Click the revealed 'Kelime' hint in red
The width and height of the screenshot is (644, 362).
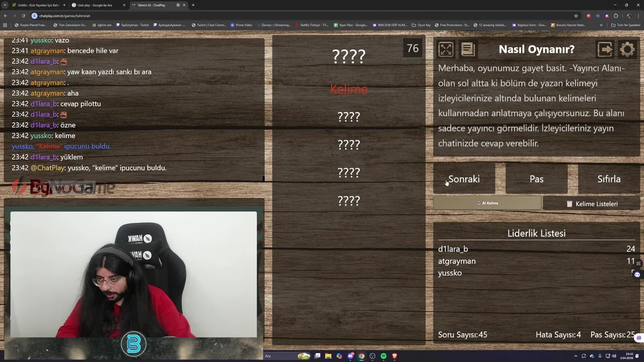point(349,89)
